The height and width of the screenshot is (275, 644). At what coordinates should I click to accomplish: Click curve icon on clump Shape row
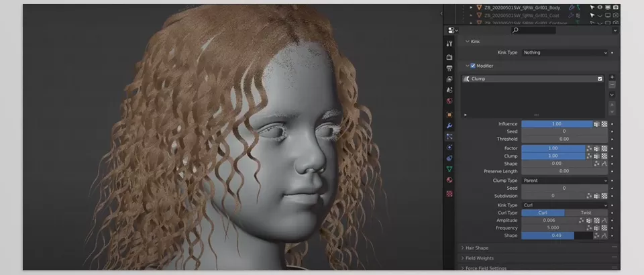tap(604, 164)
